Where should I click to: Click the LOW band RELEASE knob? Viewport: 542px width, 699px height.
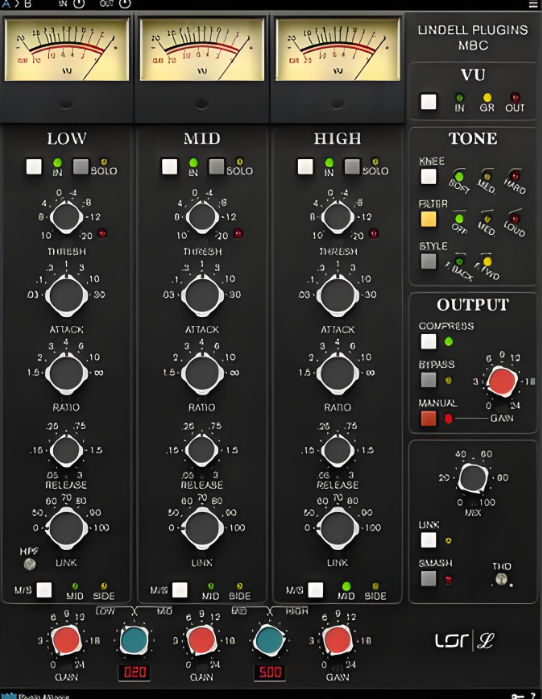click(66, 450)
